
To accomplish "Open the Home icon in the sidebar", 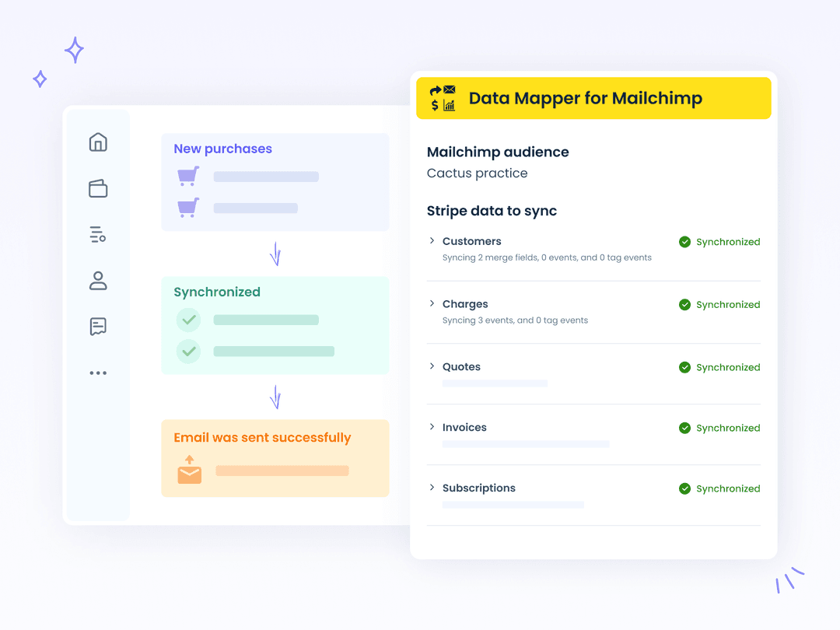I will coord(98,142).
